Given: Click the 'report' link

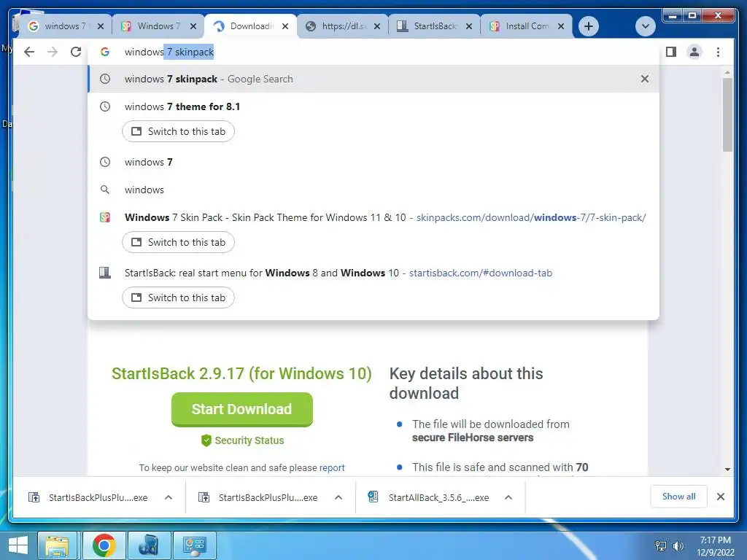Looking at the screenshot, I should tap(332, 467).
